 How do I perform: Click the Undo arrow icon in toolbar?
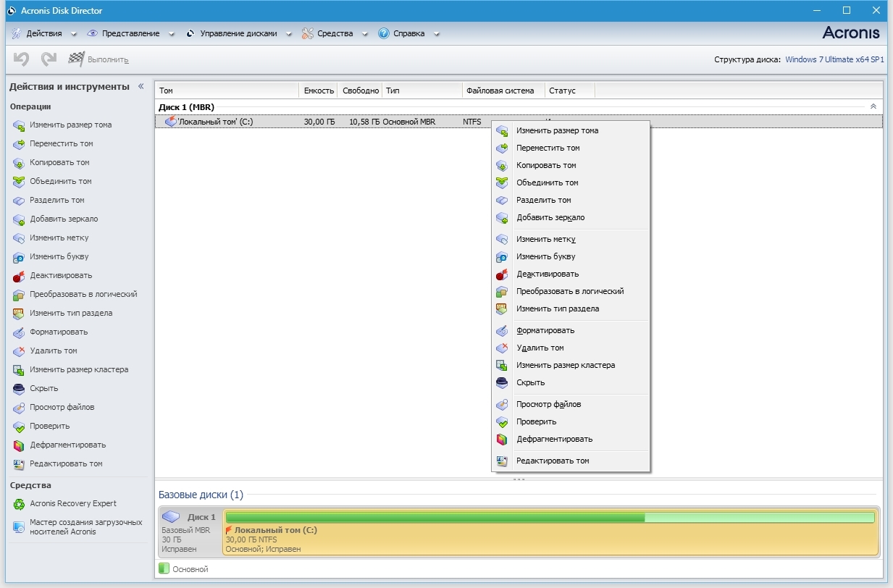21,59
